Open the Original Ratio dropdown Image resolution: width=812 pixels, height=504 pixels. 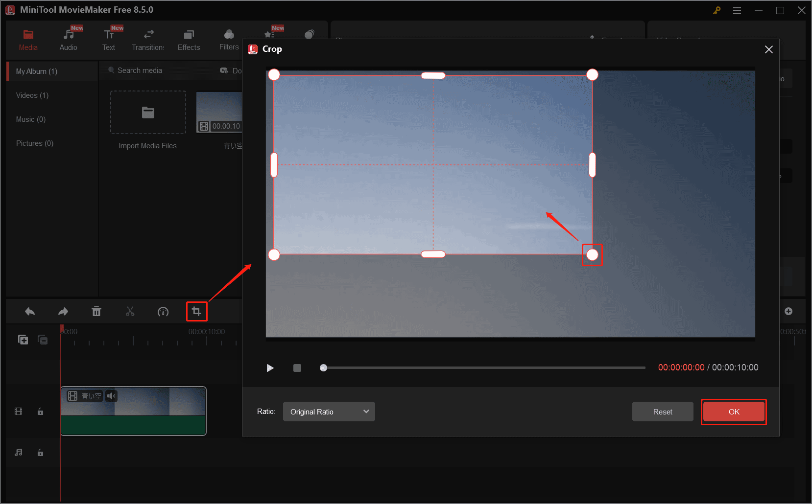click(329, 412)
